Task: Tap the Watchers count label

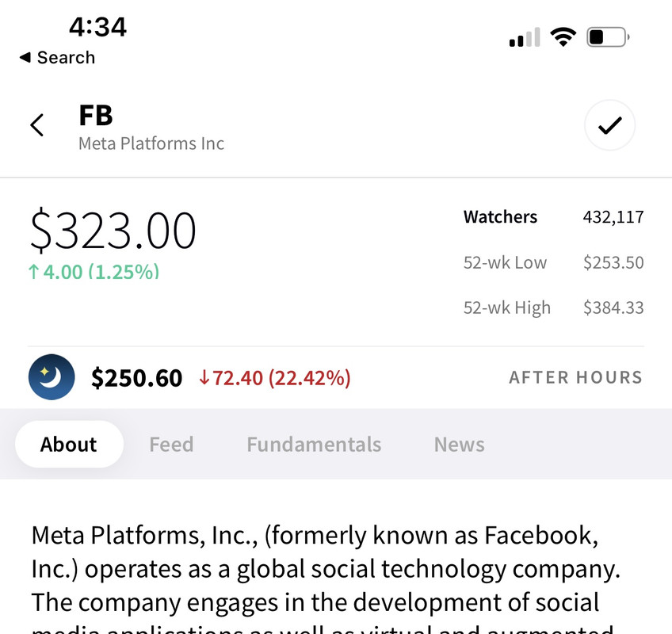Action: tap(500, 217)
